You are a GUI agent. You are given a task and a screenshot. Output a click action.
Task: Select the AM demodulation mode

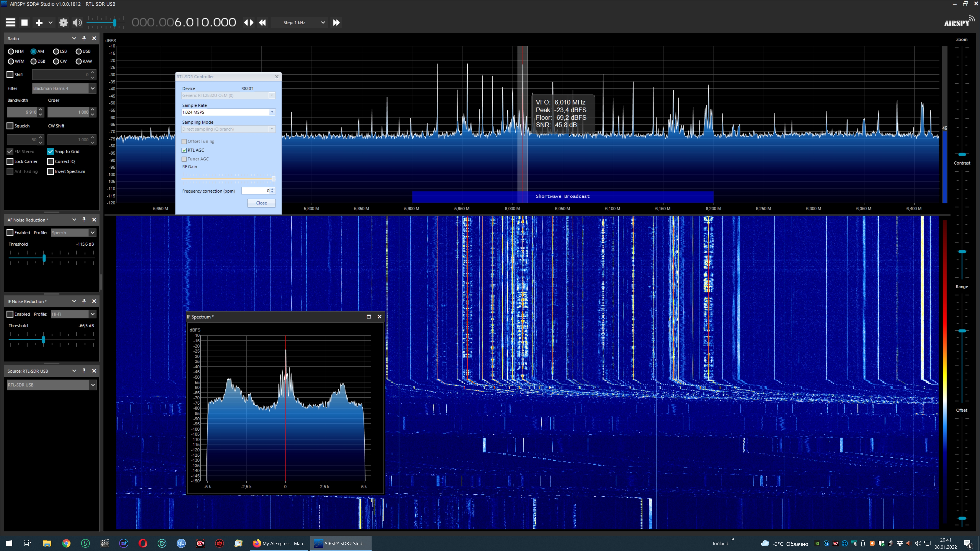point(37,51)
